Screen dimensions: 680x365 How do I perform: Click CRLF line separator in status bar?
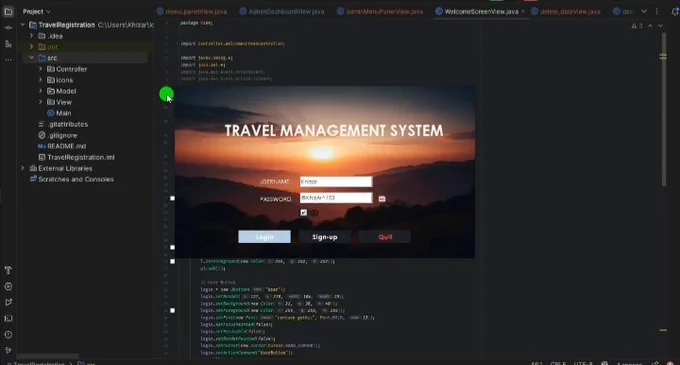tap(558, 363)
